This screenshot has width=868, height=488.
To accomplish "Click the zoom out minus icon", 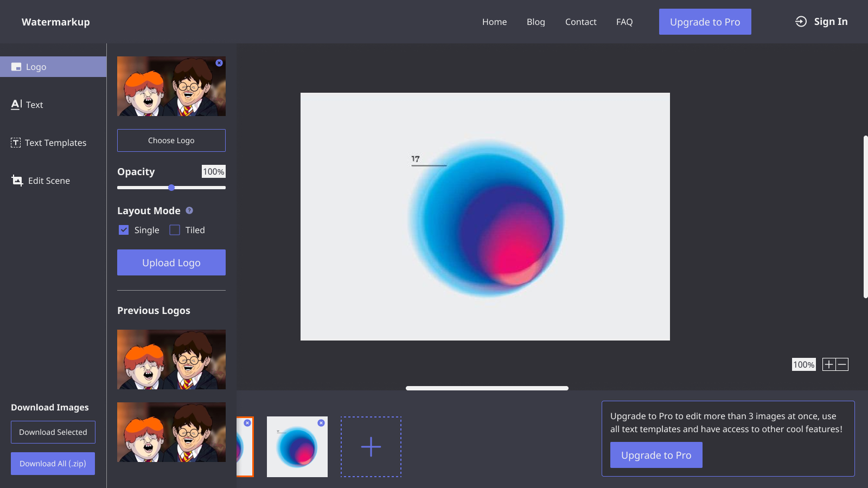I will pos(842,364).
